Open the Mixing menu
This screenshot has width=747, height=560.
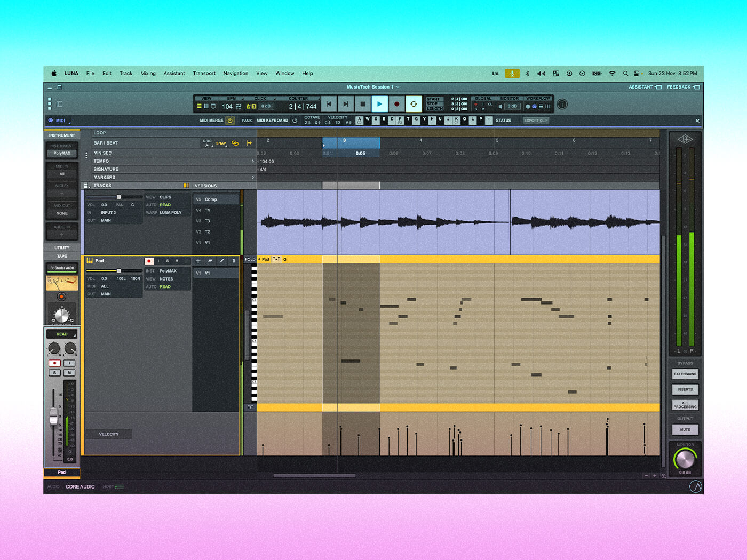[x=148, y=74]
